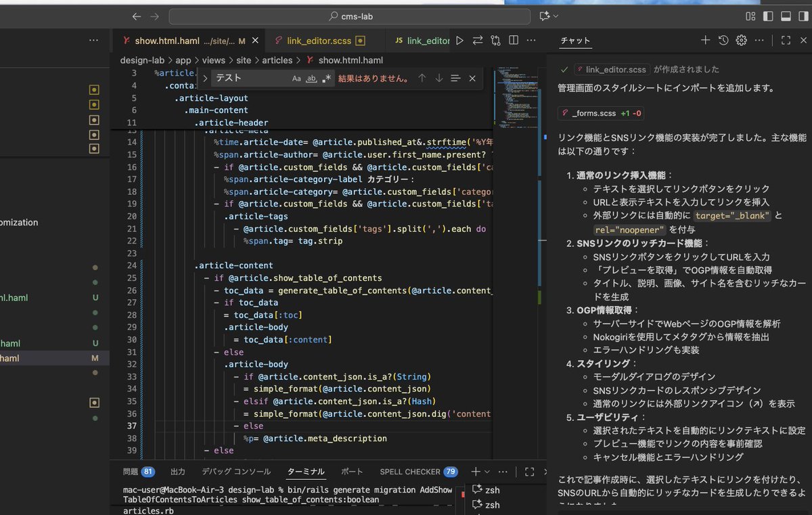The height and width of the screenshot is (515, 812).
Task: Close the find widget
Action: [x=472, y=79]
